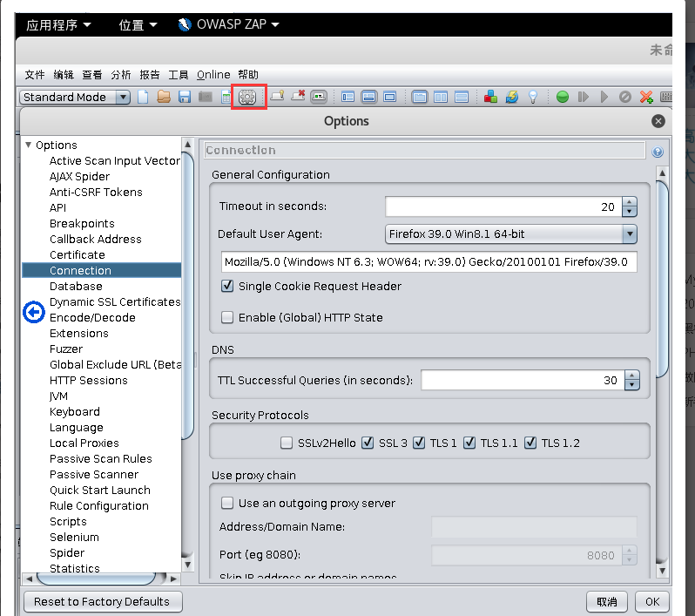Uncheck the TLS 1.1 protocol checkbox
695x616 pixels.
tap(469, 443)
